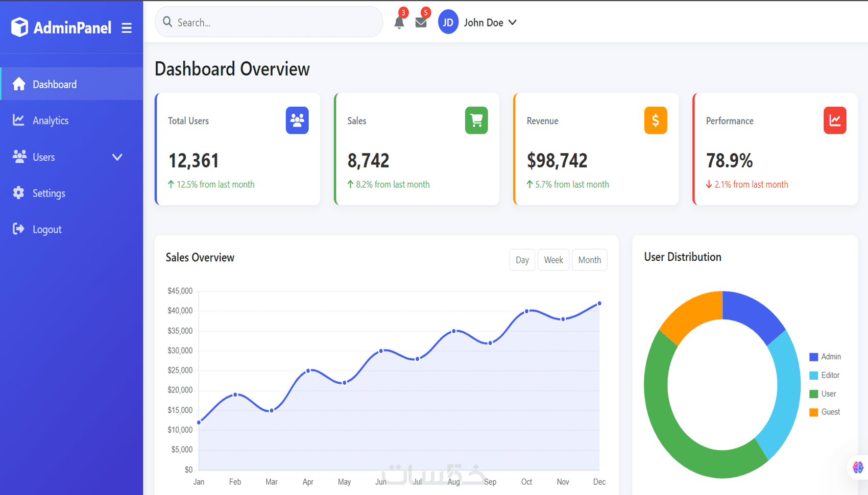Toggle Admin series in chart legend
Screen dimensions: 868x495
[x=825, y=357]
